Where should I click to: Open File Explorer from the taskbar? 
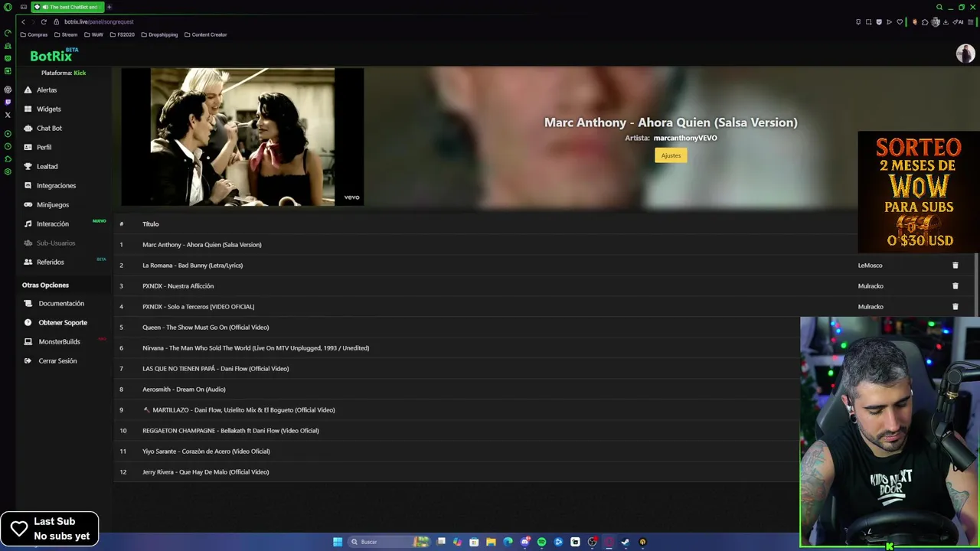[491, 542]
